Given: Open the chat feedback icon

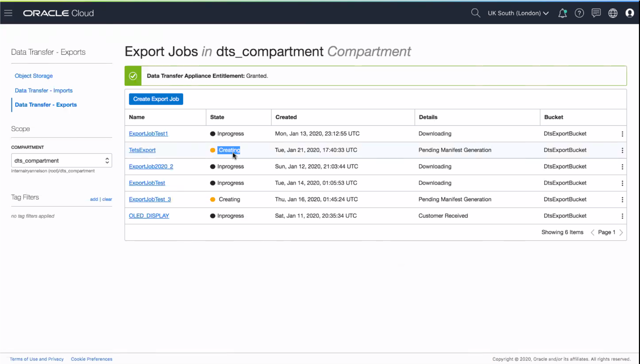Looking at the screenshot, I should tap(596, 13).
